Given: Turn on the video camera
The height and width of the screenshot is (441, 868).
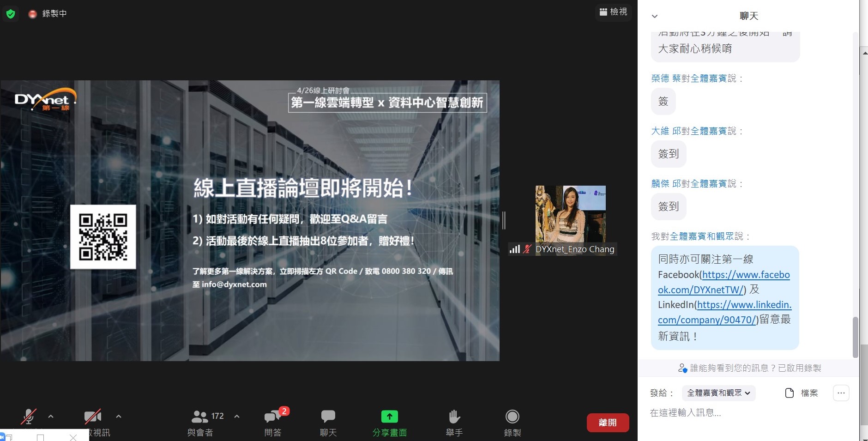Looking at the screenshot, I should (93, 417).
